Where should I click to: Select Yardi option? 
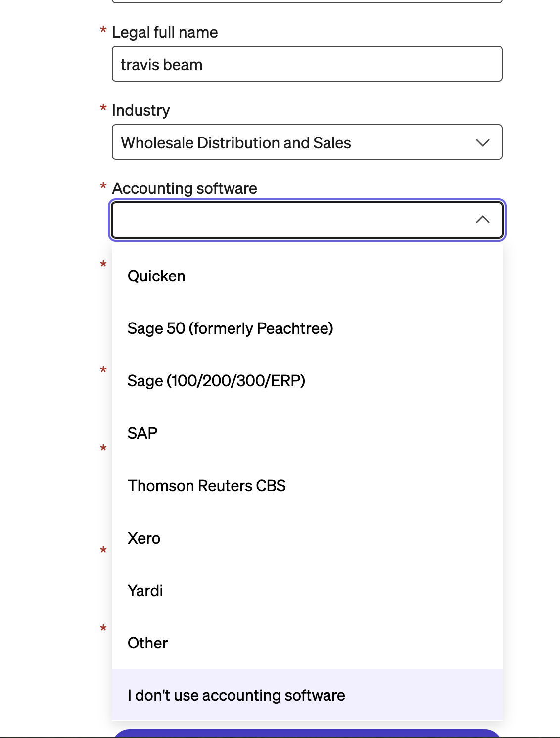tap(307, 591)
